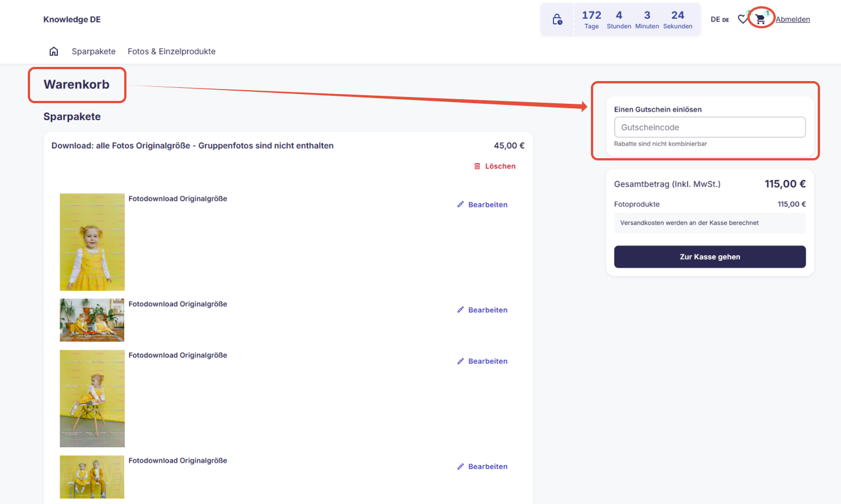Open Fotos & Einzelprodukte menu

tap(171, 52)
